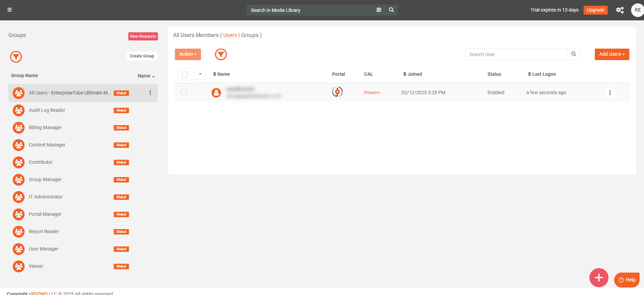Viewport: 644px width, 295px height.
Task: Open the three-dot menu for All Users group
Action: pos(150,93)
